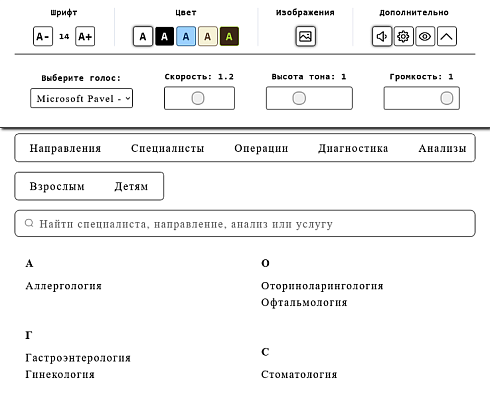Open the Анализы tab
The image size is (490, 398).
pos(442,148)
